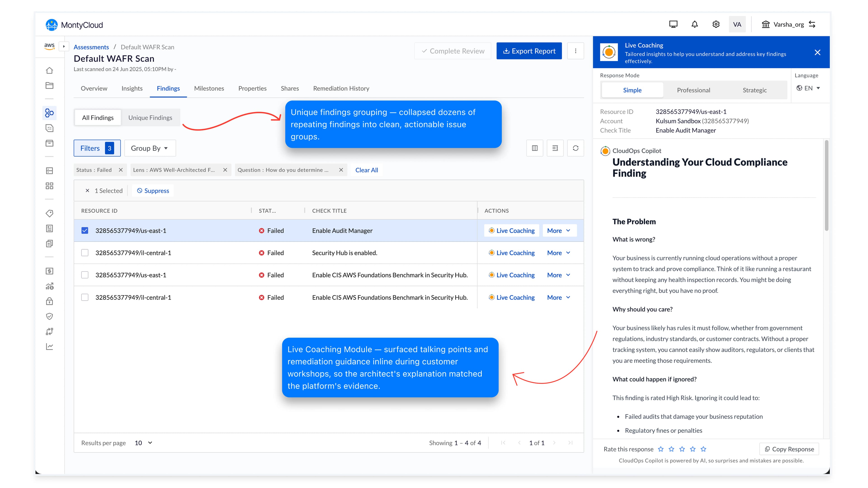
Task: Check the Security Hub is enabled row checkbox
Action: pyautogui.click(x=85, y=253)
